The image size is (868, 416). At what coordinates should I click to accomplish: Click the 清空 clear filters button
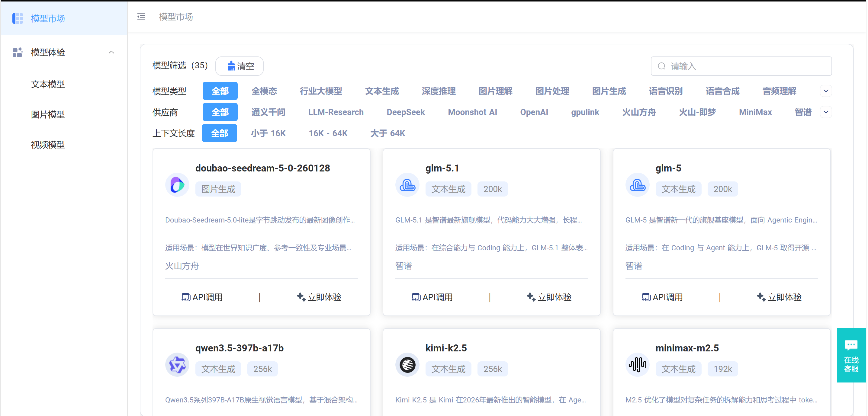[240, 66]
